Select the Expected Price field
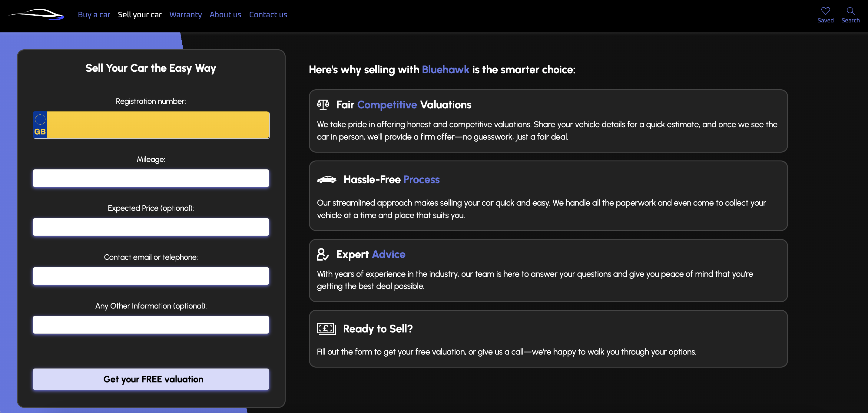The width and height of the screenshot is (868, 413). pyautogui.click(x=151, y=227)
